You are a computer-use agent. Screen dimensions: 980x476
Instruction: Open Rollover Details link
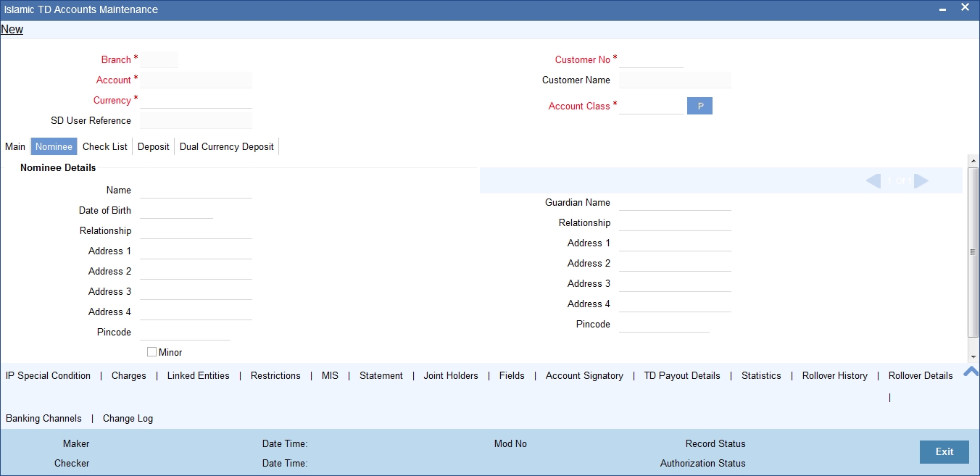[x=921, y=375]
